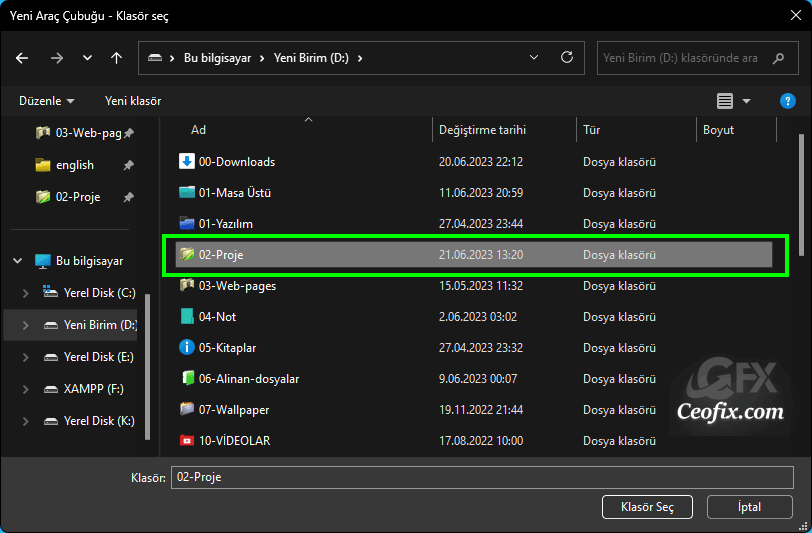Screen dimensions: 812x533
Task: Click the view layout icon
Action: pos(725,101)
